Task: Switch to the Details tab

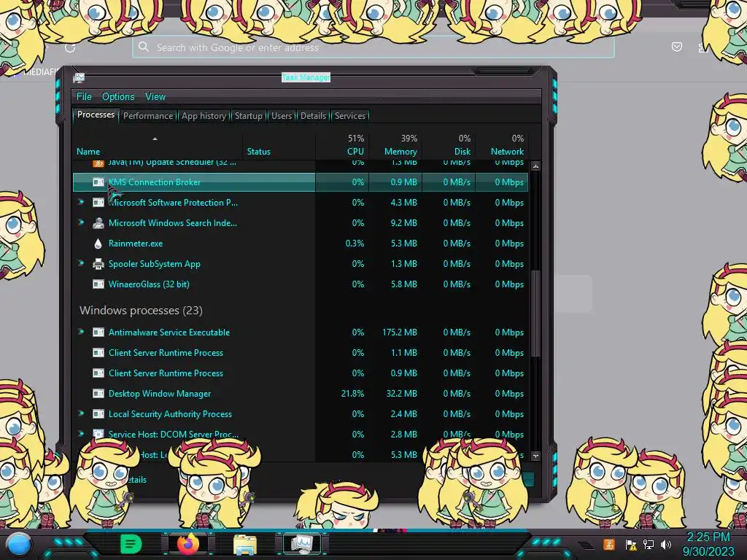Action: (x=314, y=116)
